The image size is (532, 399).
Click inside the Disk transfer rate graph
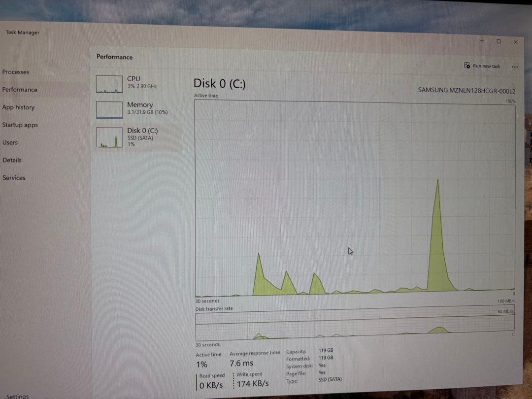click(355, 324)
